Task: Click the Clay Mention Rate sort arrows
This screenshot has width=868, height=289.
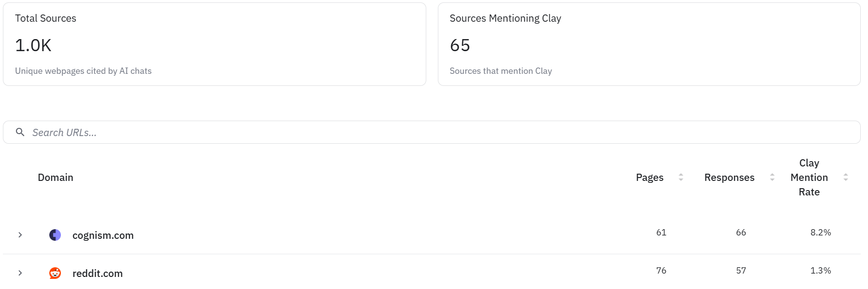Action: coord(845,177)
